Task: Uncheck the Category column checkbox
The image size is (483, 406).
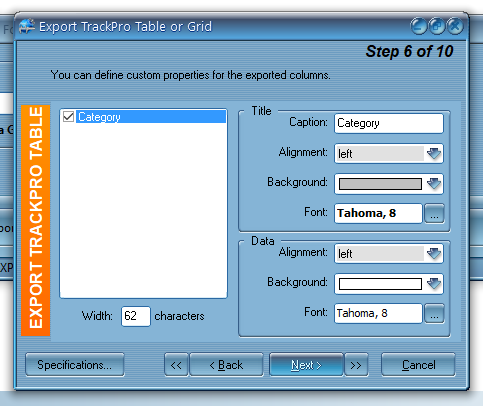Action: 68,117
